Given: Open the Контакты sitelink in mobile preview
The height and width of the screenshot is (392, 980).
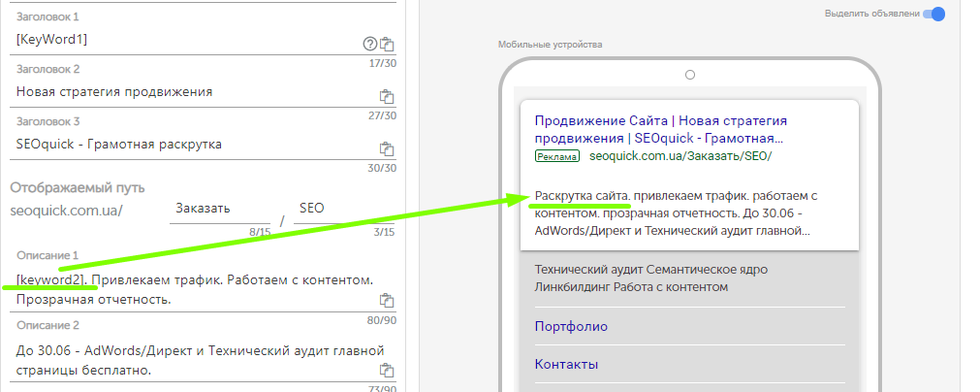Looking at the screenshot, I should pos(566,365).
